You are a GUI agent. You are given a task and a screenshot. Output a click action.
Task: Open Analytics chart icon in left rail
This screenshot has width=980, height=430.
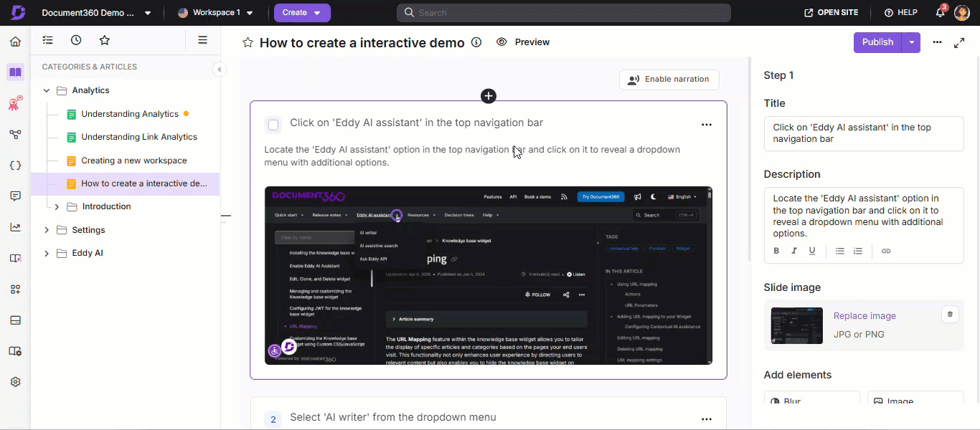point(15,227)
